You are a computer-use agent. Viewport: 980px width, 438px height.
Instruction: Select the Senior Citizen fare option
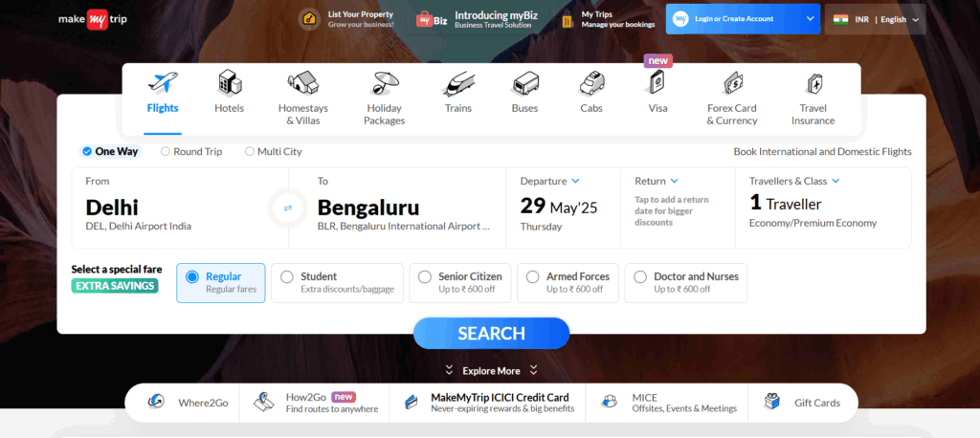[460, 283]
